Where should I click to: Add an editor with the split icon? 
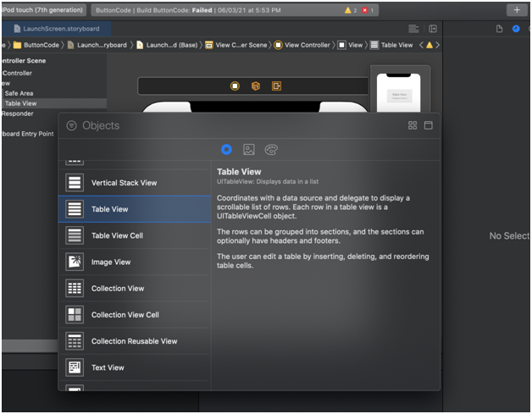pyautogui.click(x=433, y=29)
